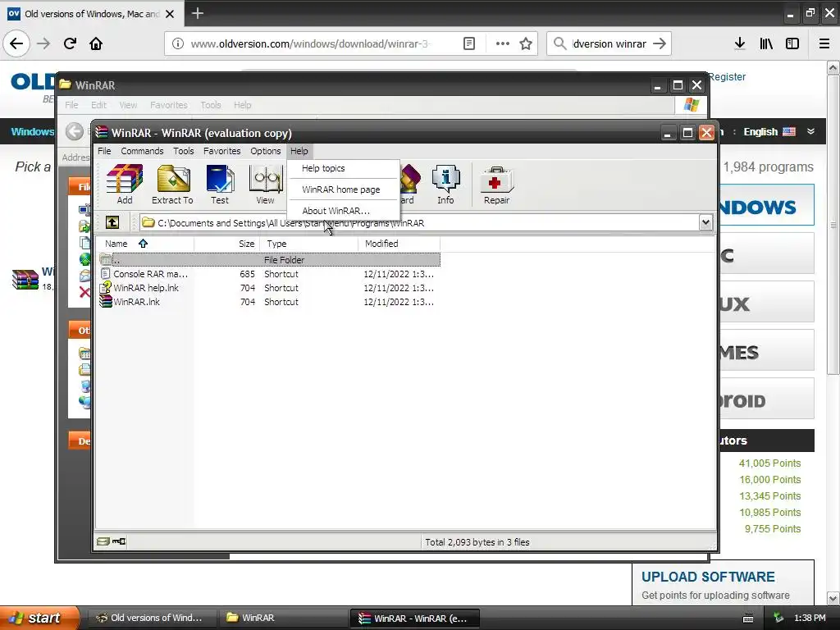Click the page scrollbar up arrow
This screenshot has width=840, height=630.
833,67
